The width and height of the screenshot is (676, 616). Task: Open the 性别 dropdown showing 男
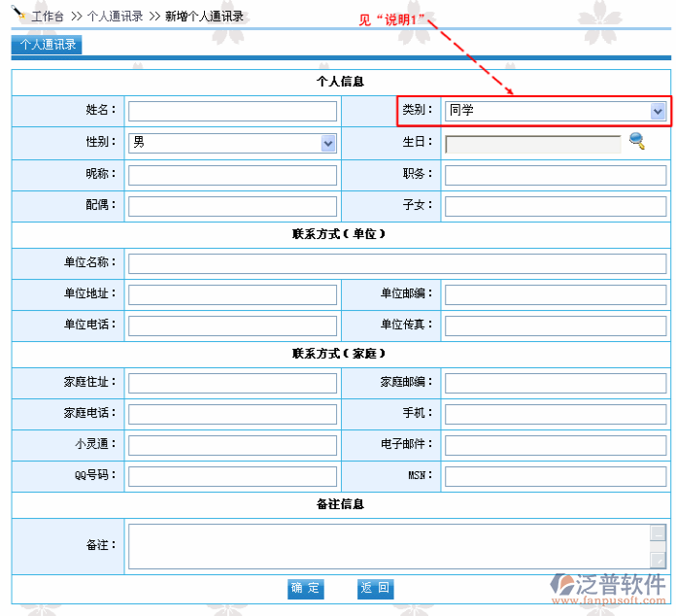pos(232,143)
